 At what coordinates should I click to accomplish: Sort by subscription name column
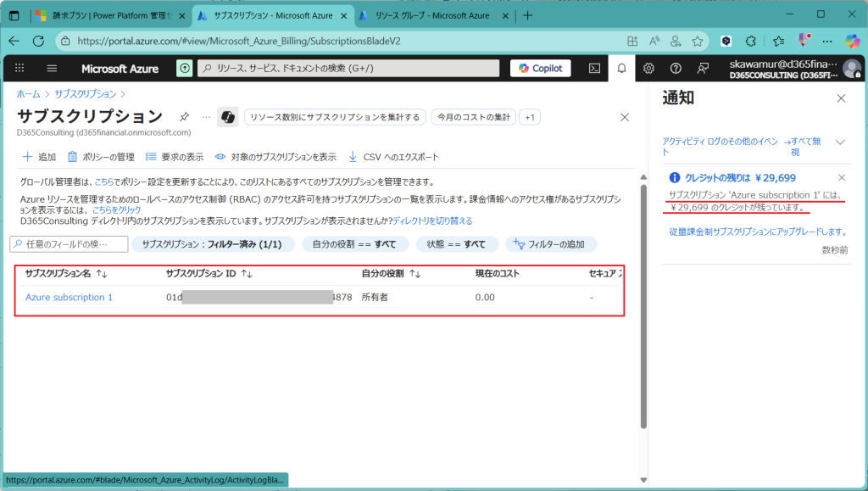point(66,273)
